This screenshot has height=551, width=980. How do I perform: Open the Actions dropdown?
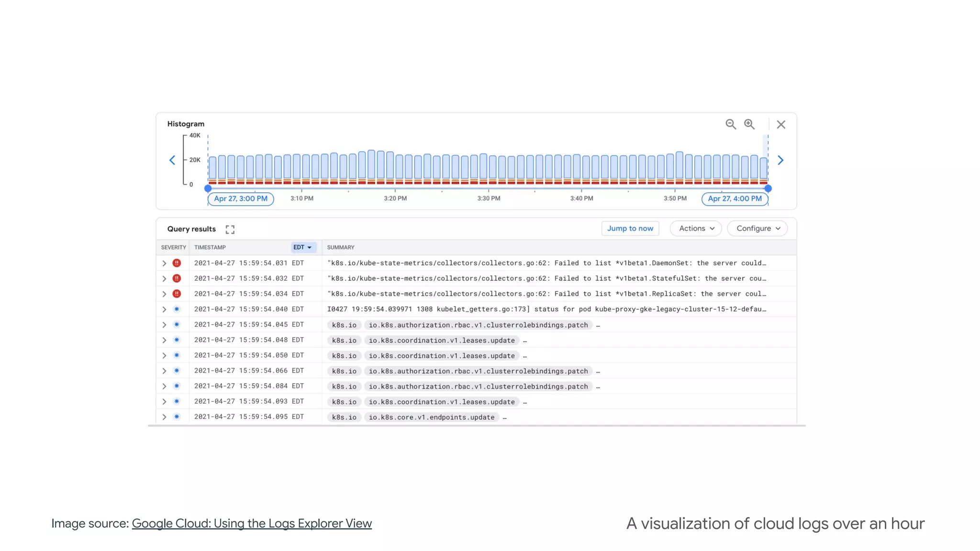click(x=696, y=229)
